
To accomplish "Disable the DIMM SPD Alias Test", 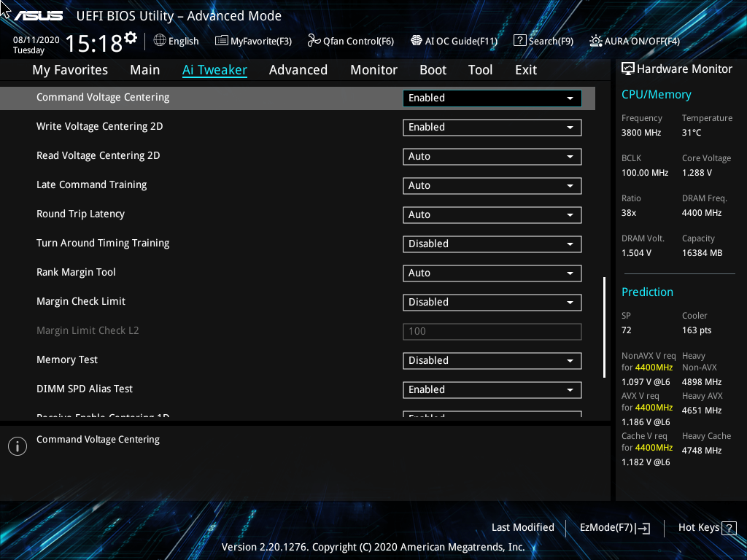I will point(492,389).
